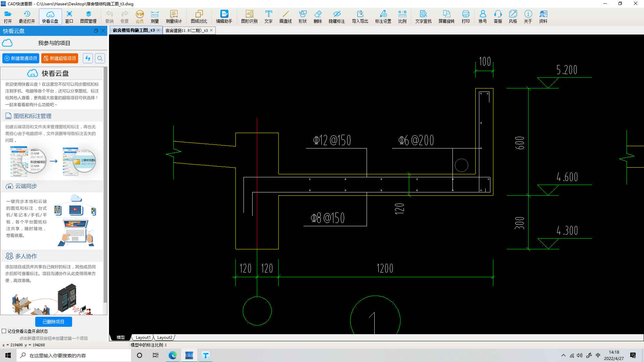Click the cloud panel vertical scrollbar

(x=105, y=184)
